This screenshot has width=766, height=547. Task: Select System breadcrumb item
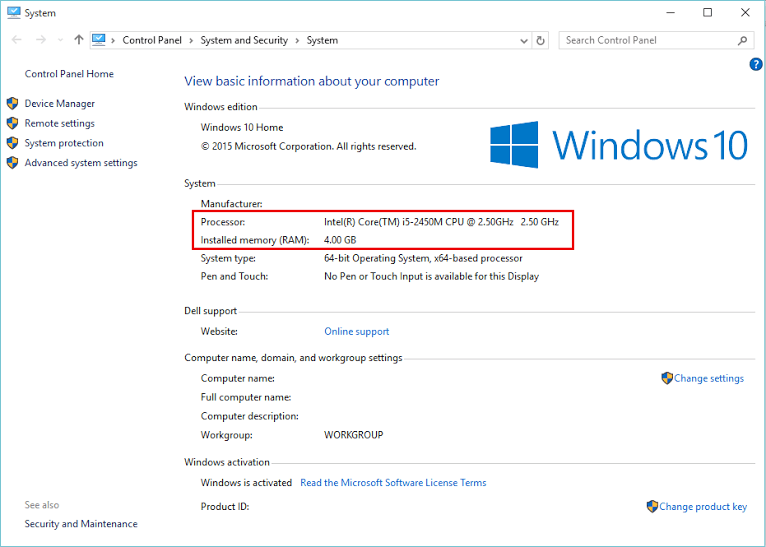click(322, 41)
